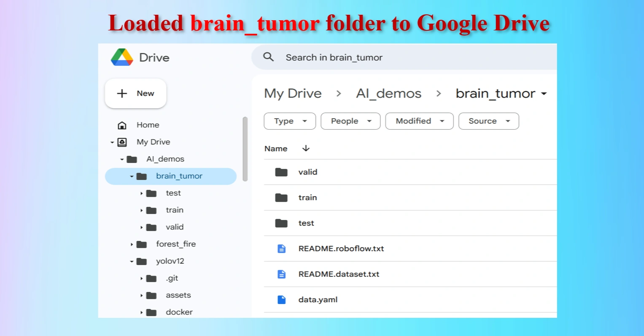Viewport: 644px width, 336px height.
Task: Expand the test folder tree node
Action: pyautogui.click(x=141, y=193)
